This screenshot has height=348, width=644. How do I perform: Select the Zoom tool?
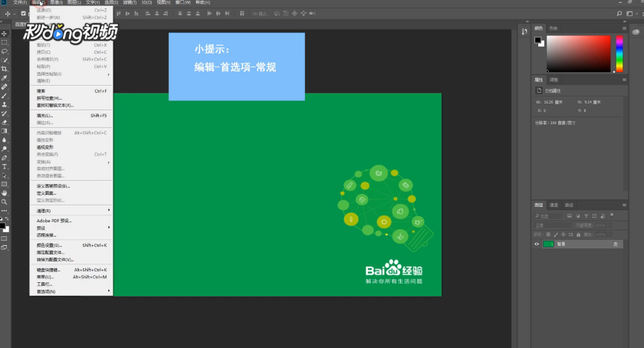coord(5,202)
